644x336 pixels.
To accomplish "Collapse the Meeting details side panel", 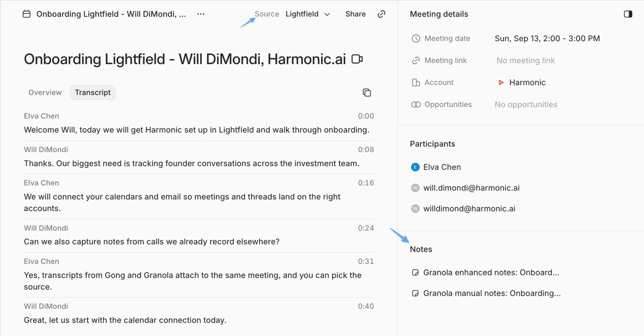I will point(628,14).
